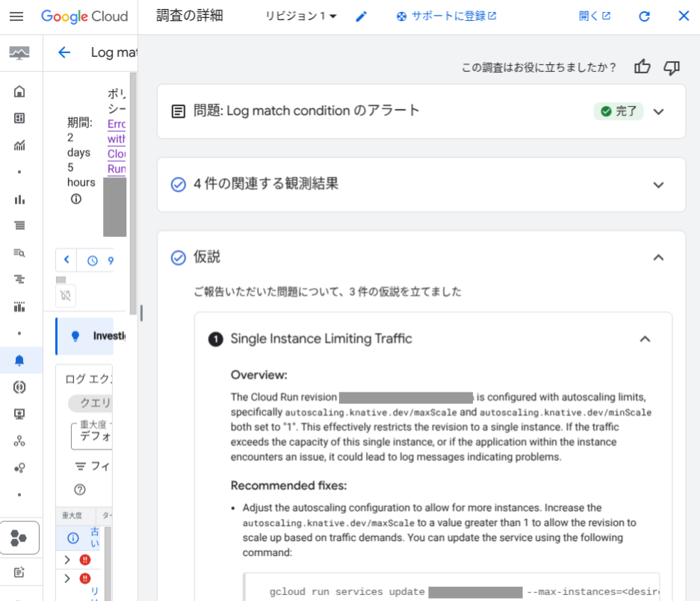Click the open in new window link

coord(594,16)
